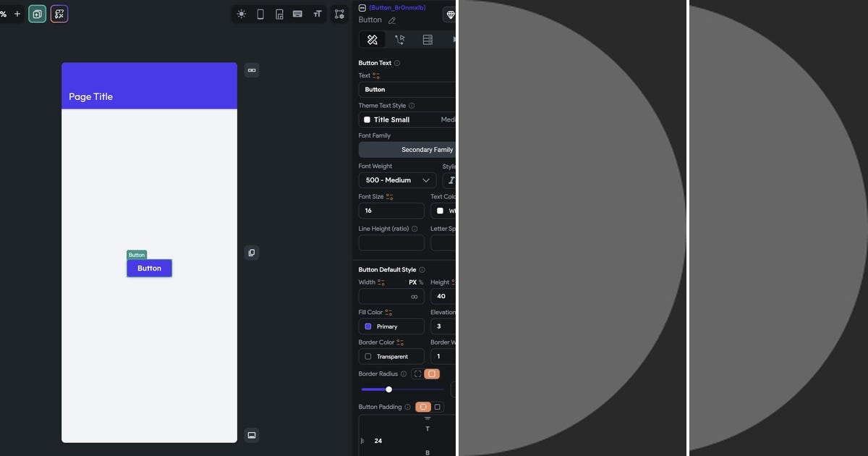The width and height of the screenshot is (868, 456).
Task: Open the Actions flow tab
Action: pos(399,40)
